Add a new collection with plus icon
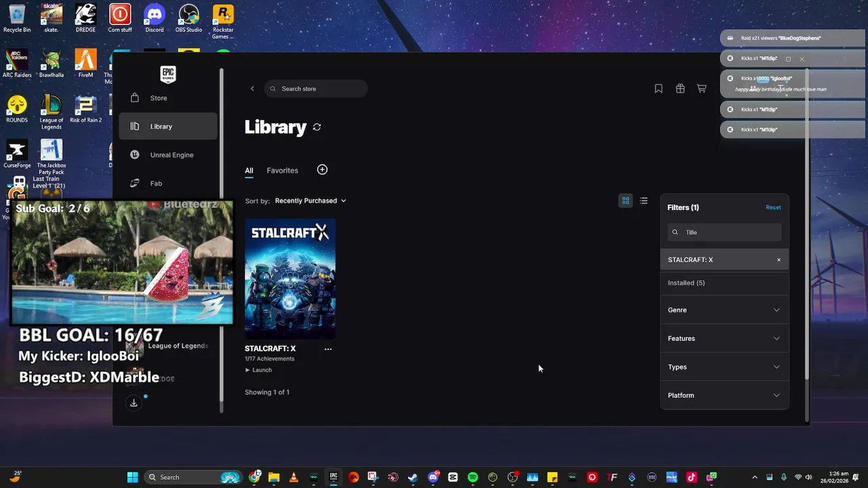This screenshot has height=488, width=868. coord(322,169)
